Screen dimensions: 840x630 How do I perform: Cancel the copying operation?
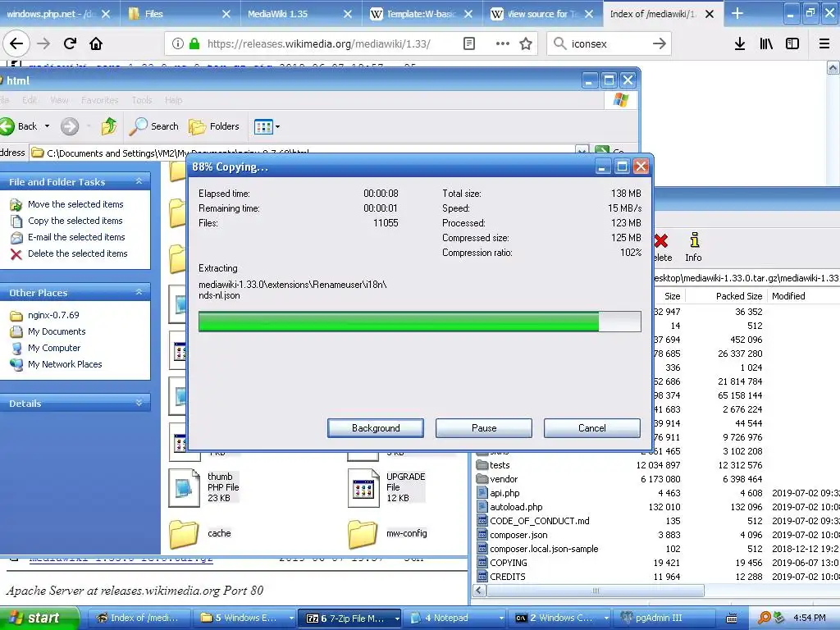point(592,428)
